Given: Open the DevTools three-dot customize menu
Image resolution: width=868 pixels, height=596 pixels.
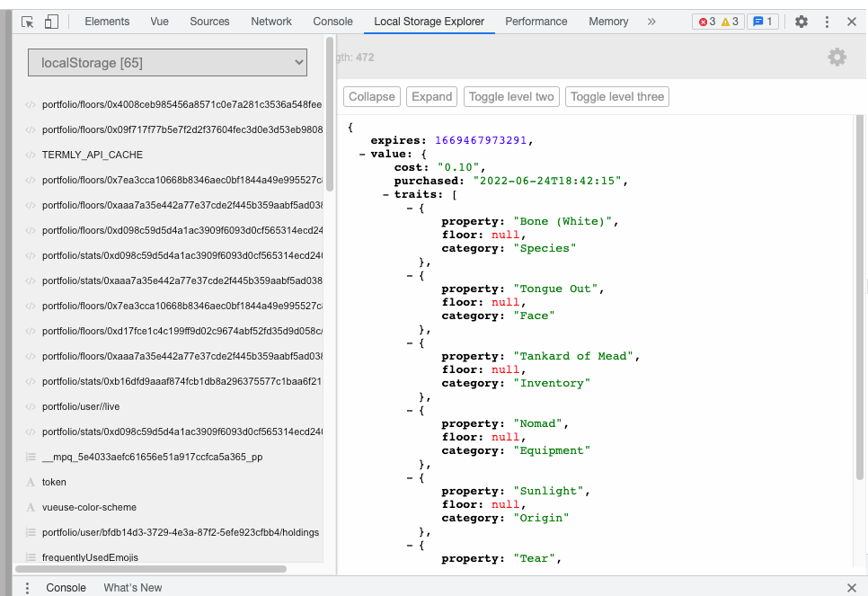Looking at the screenshot, I should [x=827, y=22].
